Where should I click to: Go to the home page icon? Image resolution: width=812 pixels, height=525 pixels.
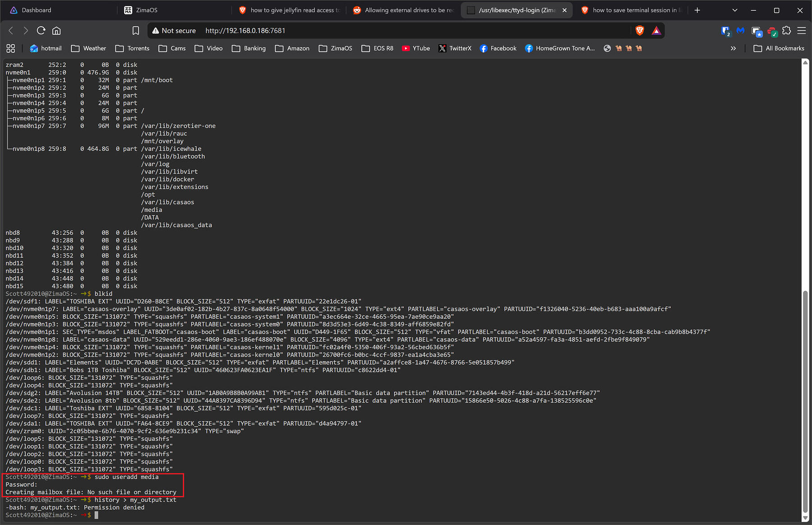pyautogui.click(x=56, y=31)
